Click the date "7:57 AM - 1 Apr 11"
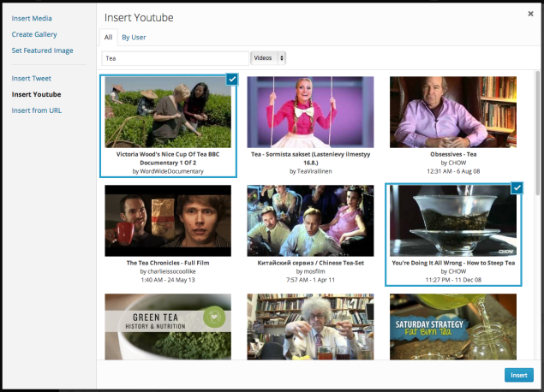This screenshot has width=544, height=392. coord(310,280)
